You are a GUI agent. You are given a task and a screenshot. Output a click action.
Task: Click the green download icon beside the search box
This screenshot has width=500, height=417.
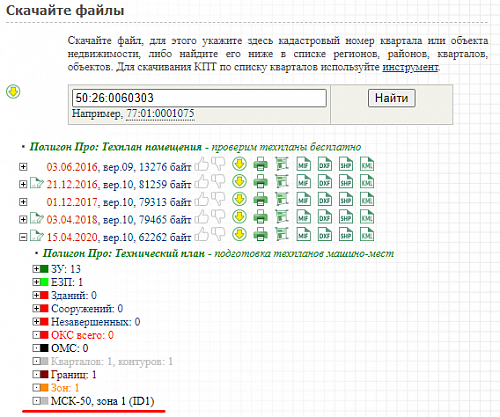click(13, 91)
